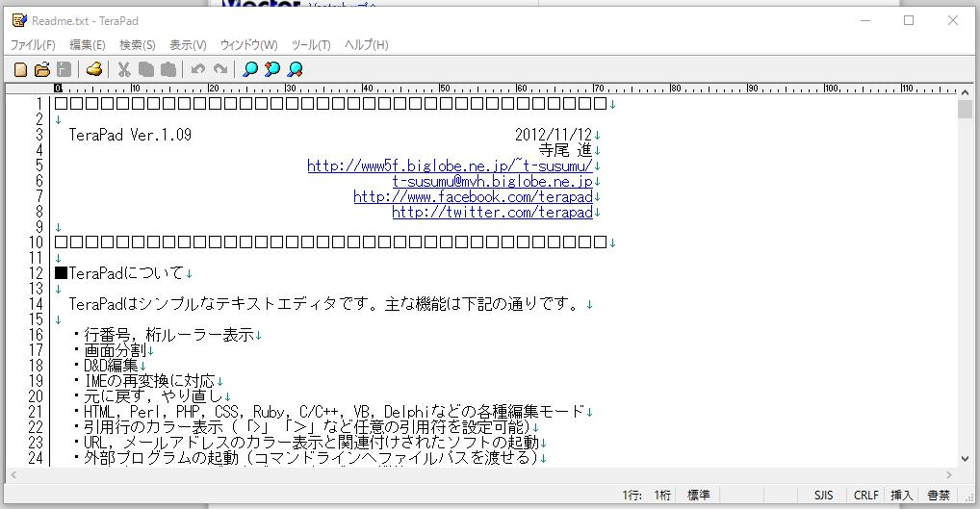Click the Find next magnifier icon
The height and width of the screenshot is (509, 980).
click(x=295, y=69)
